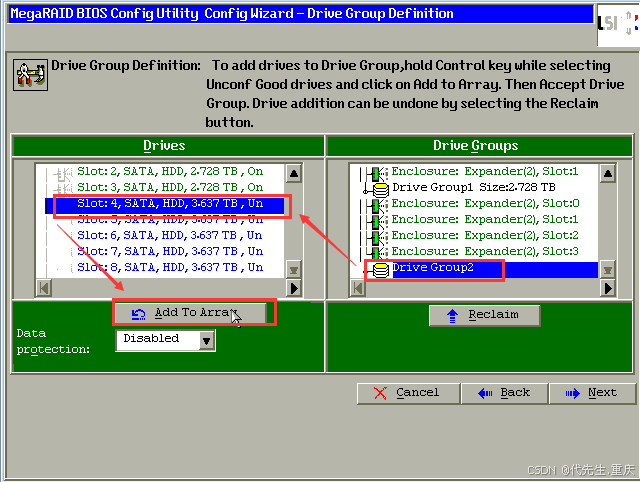Select Enclosure Expander(2) Slot:3 entry
Viewport: 640px width, 482px height.
(484, 251)
